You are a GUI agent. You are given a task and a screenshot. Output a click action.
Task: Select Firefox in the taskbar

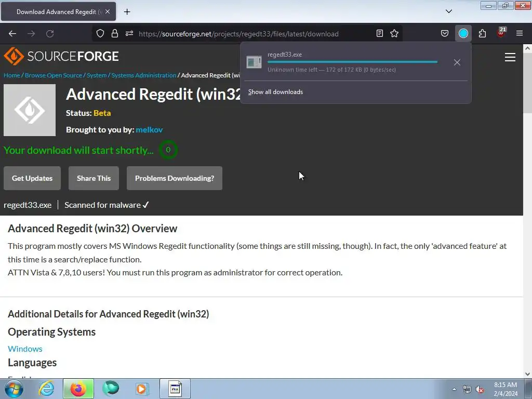[x=78, y=389]
